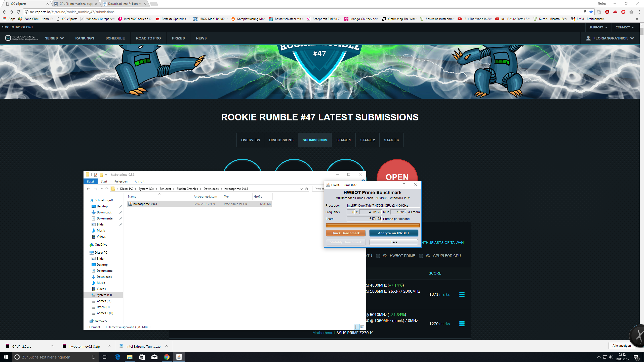Click the microphone icon in search box

93,357
